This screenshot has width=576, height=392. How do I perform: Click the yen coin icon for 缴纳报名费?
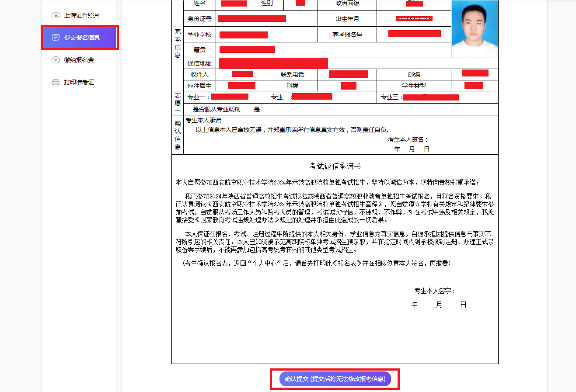[56, 60]
